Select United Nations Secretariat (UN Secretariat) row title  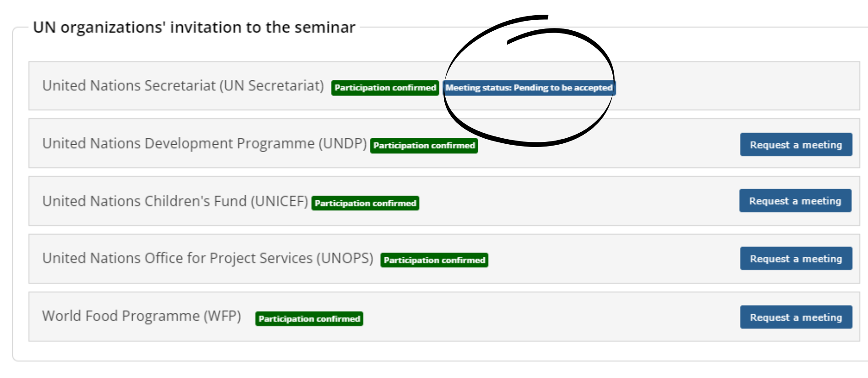coord(183,86)
